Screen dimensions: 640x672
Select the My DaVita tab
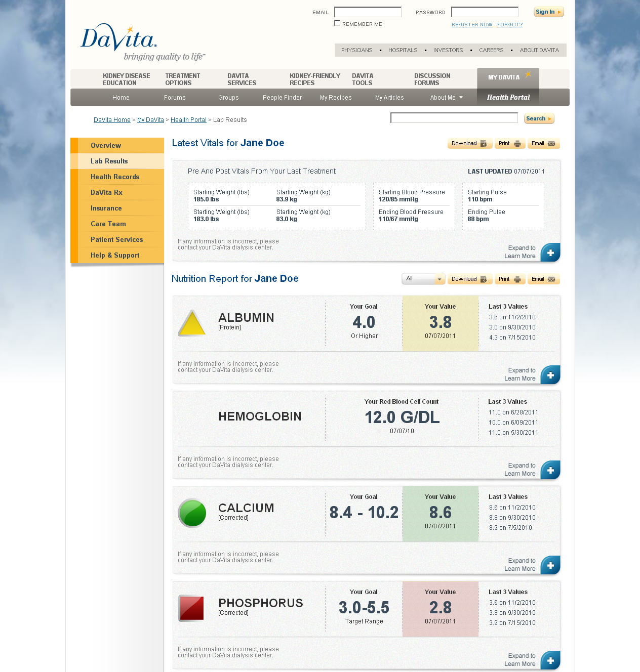click(x=508, y=77)
